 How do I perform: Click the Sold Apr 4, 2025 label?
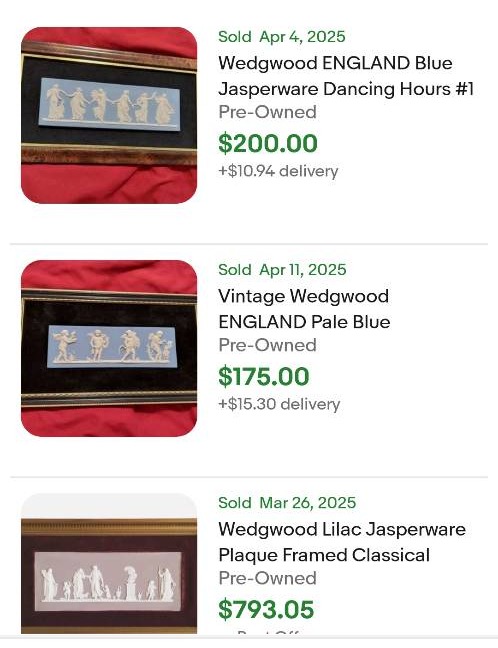[282, 37]
